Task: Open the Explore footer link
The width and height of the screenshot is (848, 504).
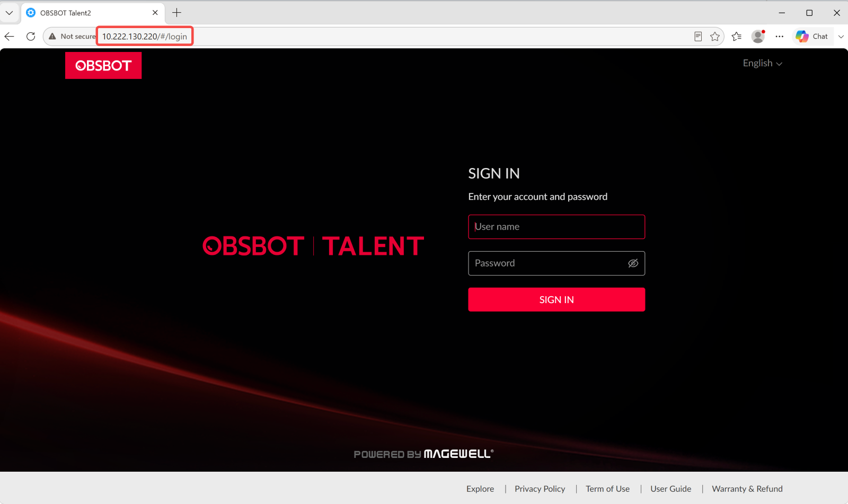Action: pyautogui.click(x=480, y=489)
